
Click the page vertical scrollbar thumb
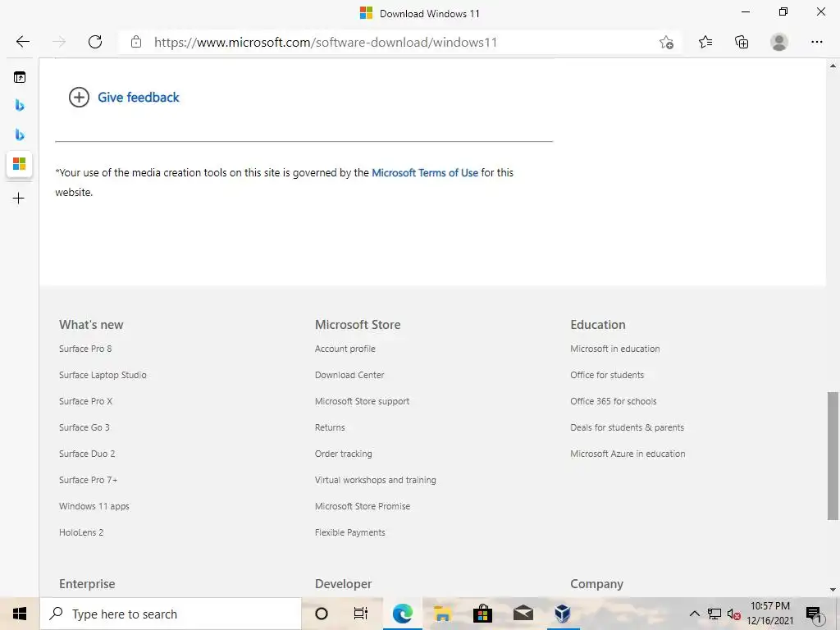[x=833, y=456]
